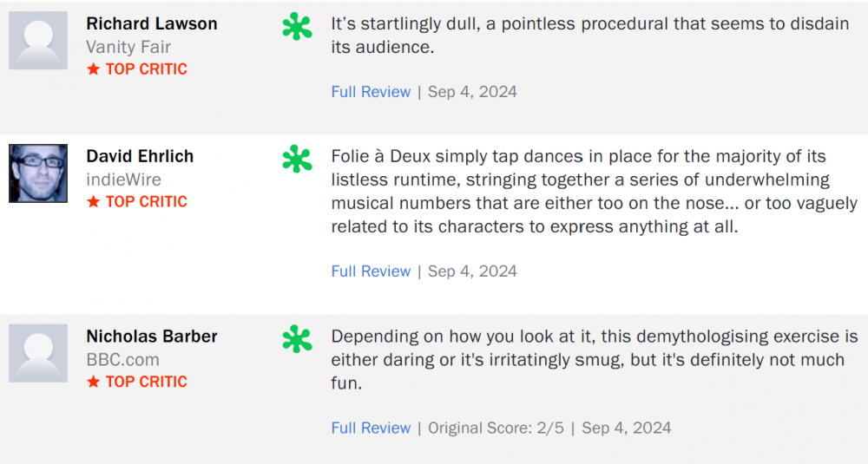Click the Top Critic star under indieWire
868x464 pixels.
tap(94, 202)
